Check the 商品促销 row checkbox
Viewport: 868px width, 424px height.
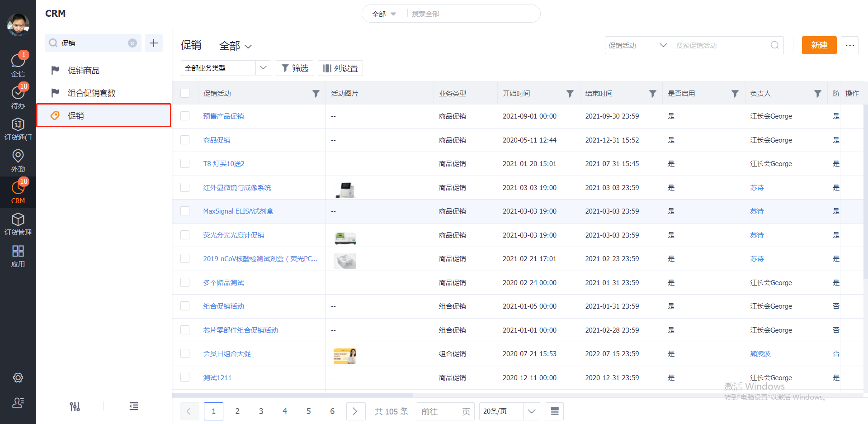coord(185,140)
